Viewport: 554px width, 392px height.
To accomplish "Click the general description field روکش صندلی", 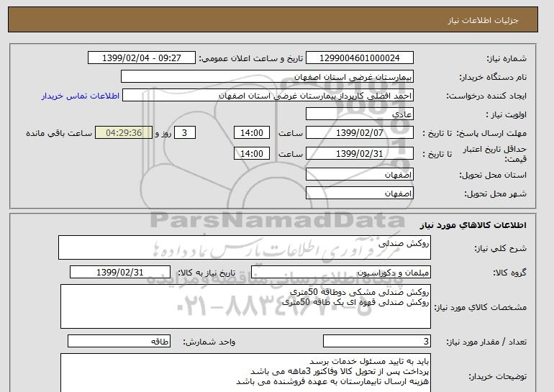I will (245, 247).
